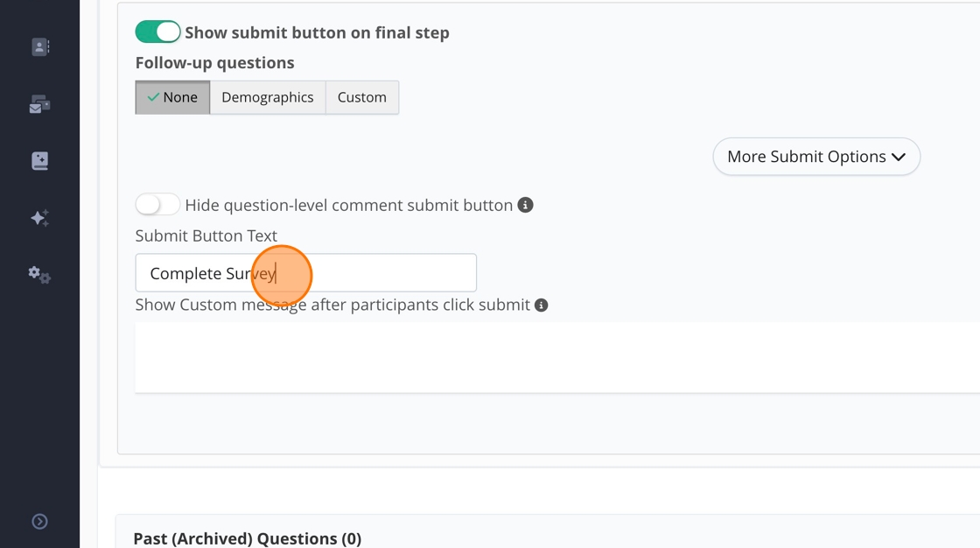Image resolution: width=980 pixels, height=548 pixels.
Task: Click the Hide question-level comment submit button label
Action: [348, 206]
